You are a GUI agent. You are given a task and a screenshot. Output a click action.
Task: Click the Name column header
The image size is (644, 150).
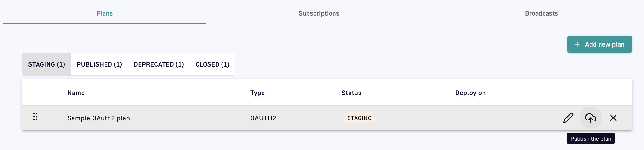pos(76,93)
